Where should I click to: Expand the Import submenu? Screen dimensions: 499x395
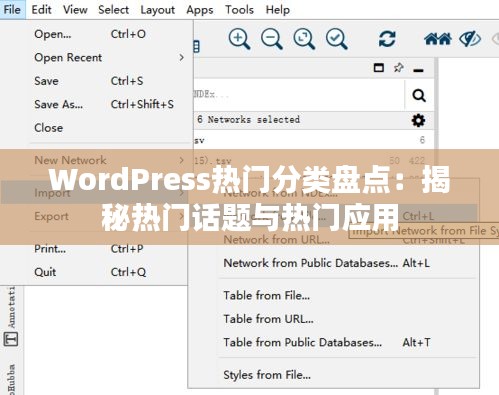point(95,192)
